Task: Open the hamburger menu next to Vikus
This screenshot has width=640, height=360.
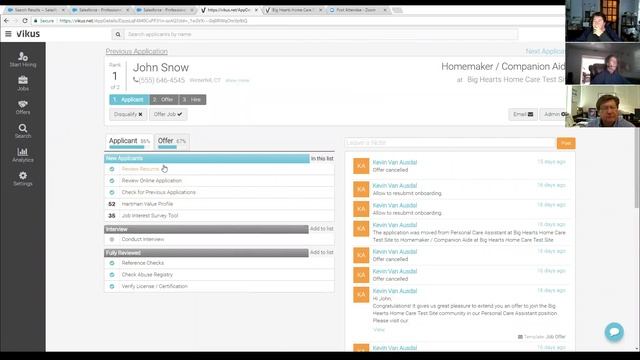Action: 8,34
